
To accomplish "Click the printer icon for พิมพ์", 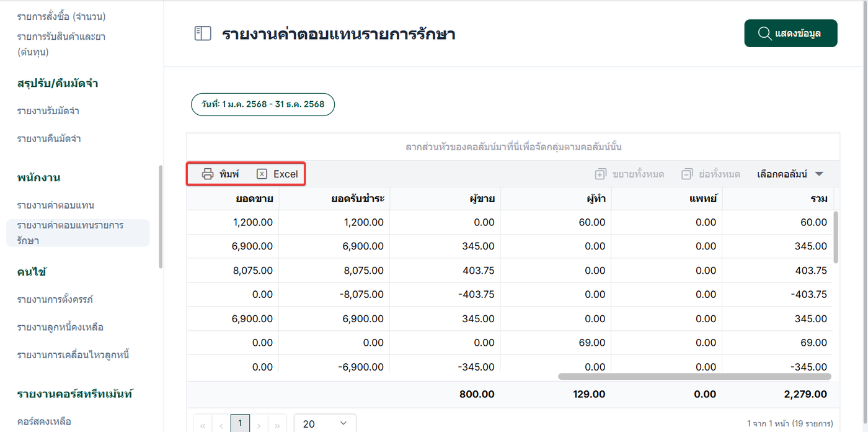I will pos(208,174).
